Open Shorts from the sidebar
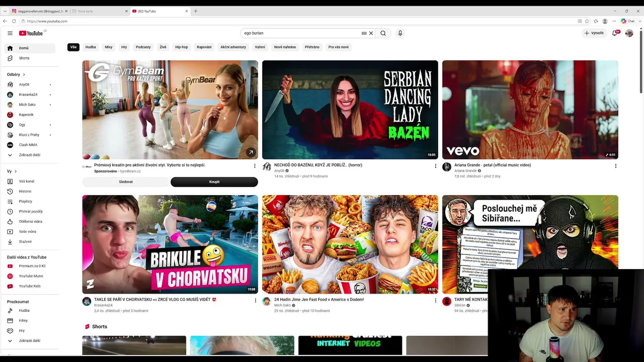644x362 pixels. (30, 58)
